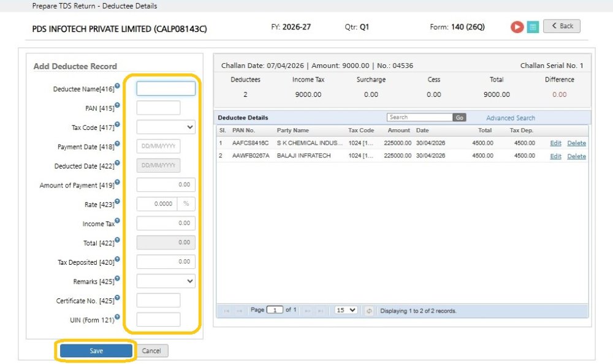This screenshot has height=364, width=613.
Task: Click the Cancel button
Action: (x=151, y=351)
